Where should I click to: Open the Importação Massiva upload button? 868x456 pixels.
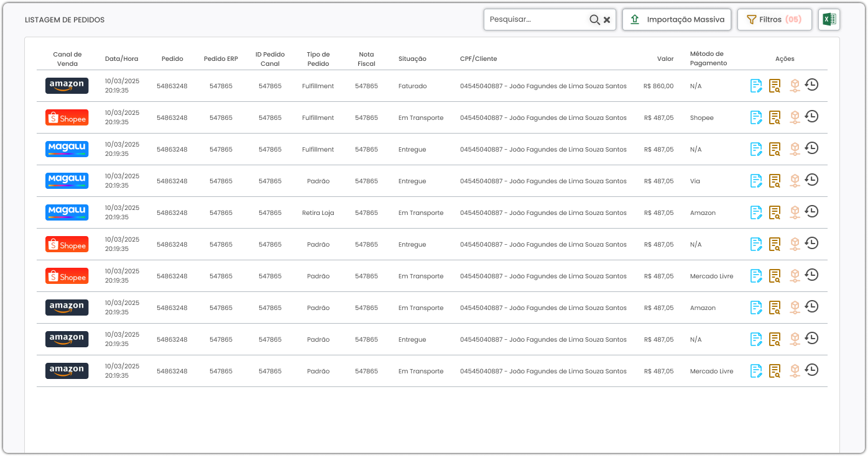[676, 20]
